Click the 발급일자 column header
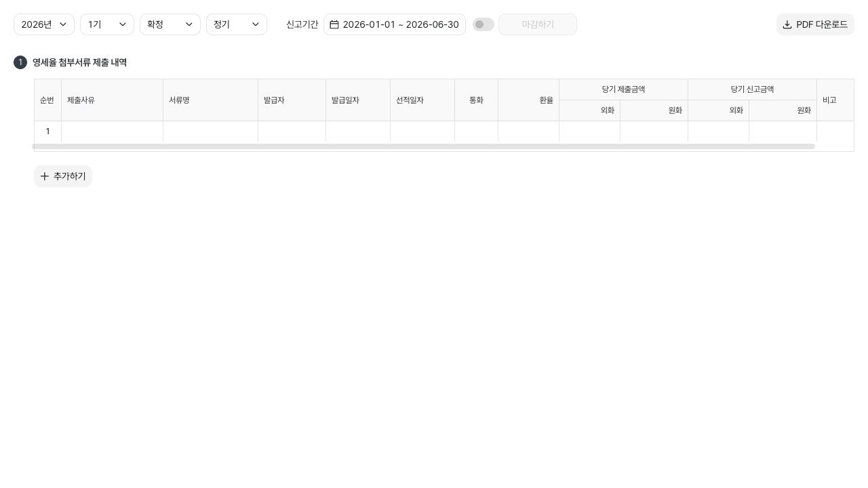Screen dimensions: 868x488 (x=358, y=100)
